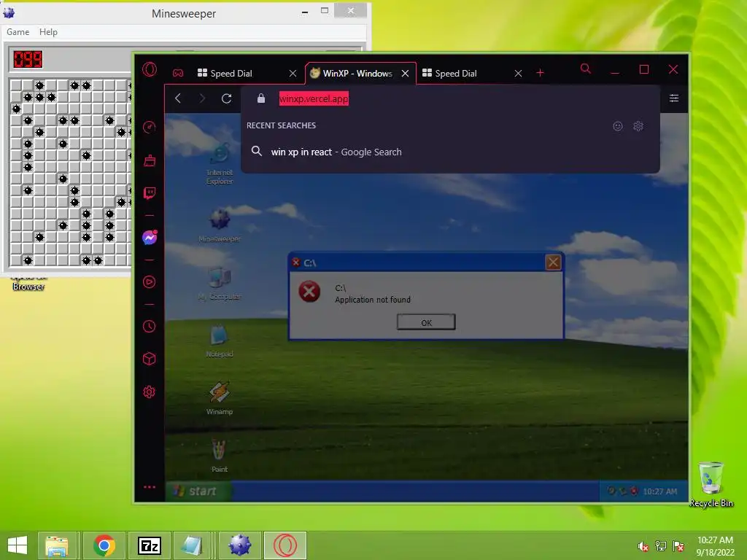Go forward with the browser forward arrow
The height and width of the screenshot is (560, 747).
pyautogui.click(x=202, y=98)
